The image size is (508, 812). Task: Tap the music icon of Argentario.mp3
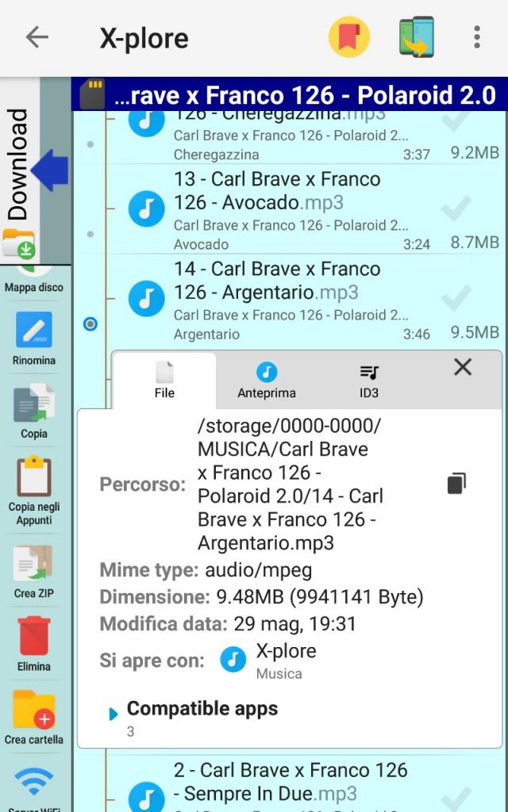point(146,299)
